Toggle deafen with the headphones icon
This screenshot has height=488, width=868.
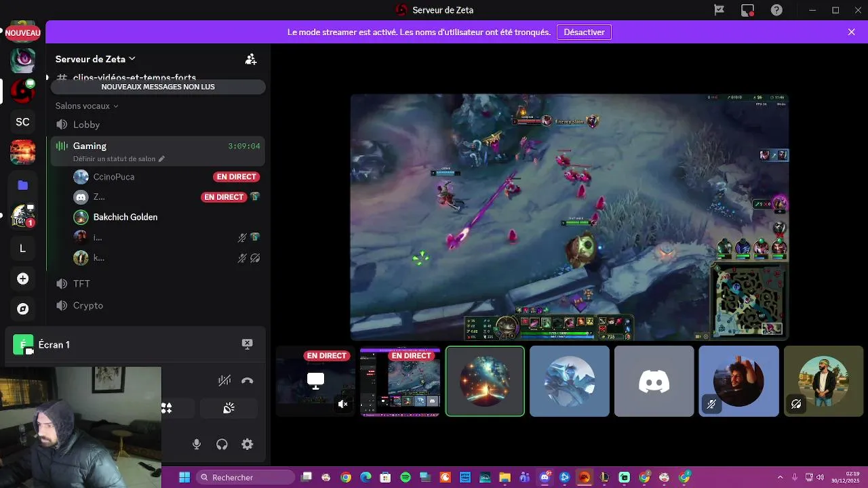coord(222,445)
